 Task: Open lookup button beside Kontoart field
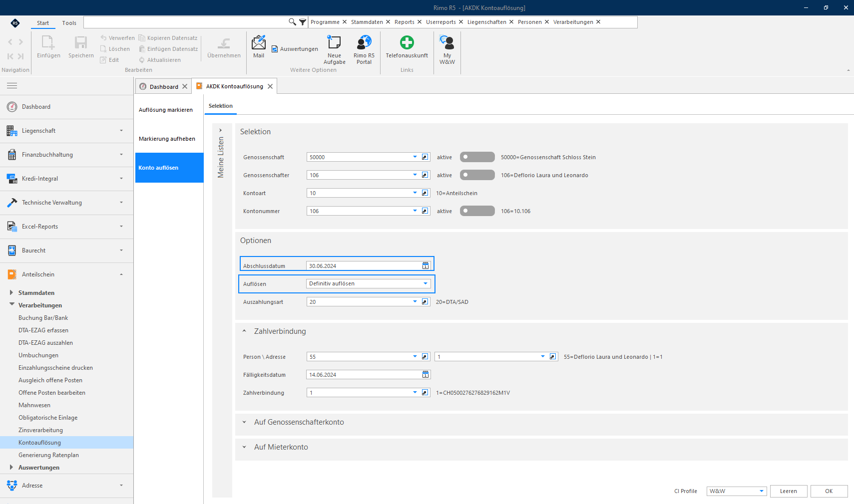click(x=425, y=193)
